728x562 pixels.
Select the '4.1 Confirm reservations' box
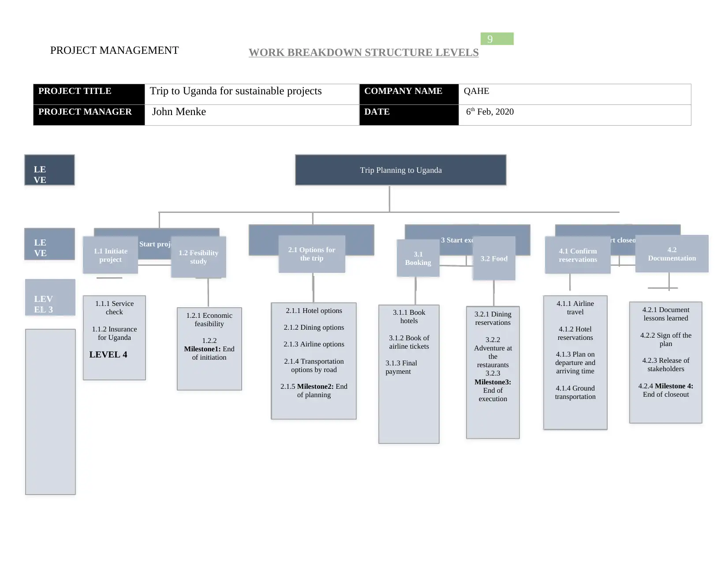tap(578, 255)
